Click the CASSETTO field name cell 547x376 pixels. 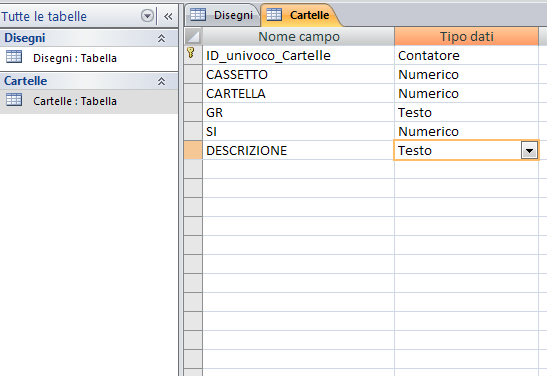pyautogui.click(x=299, y=74)
